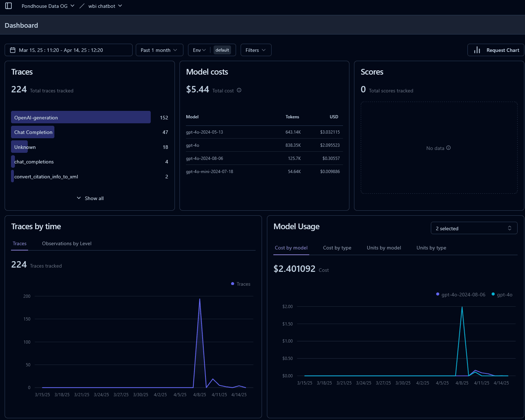The width and height of the screenshot is (525, 420).
Task: Select the default environment badge
Action: click(223, 50)
